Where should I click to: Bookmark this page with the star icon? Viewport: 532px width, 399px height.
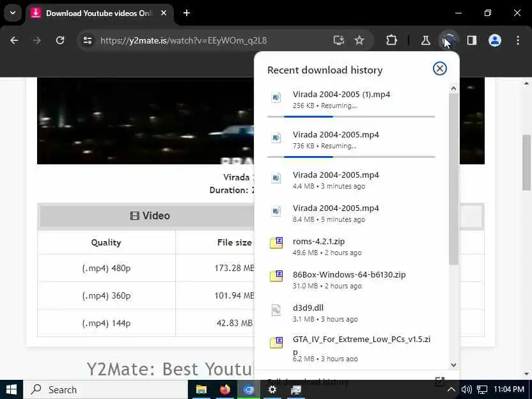[x=359, y=41]
